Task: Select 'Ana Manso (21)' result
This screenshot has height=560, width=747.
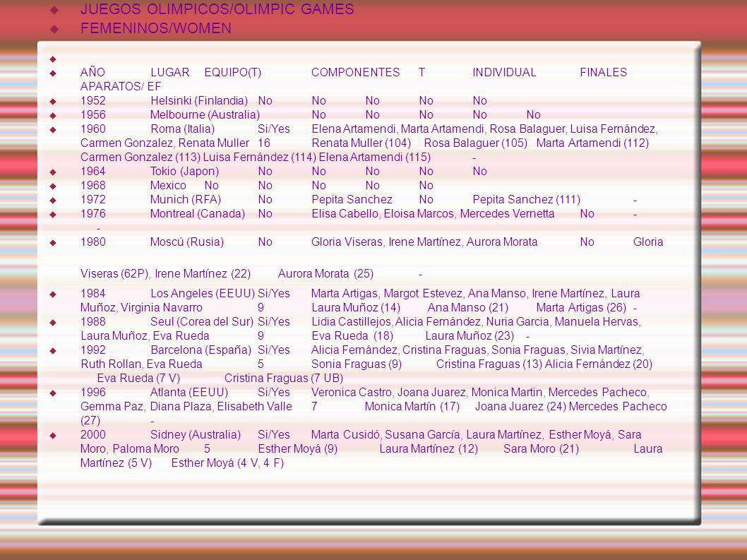Action: [468, 308]
